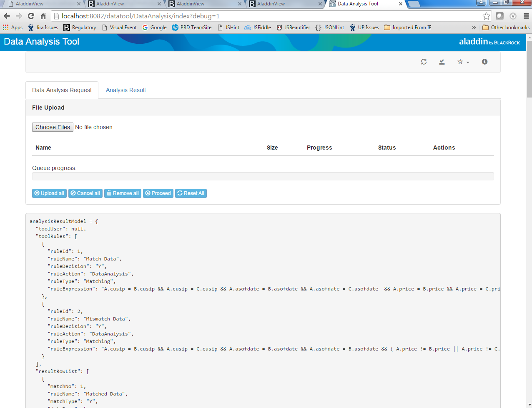This screenshot has height=408, width=532.
Task: Click the Progress column header
Action: tap(319, 148)
